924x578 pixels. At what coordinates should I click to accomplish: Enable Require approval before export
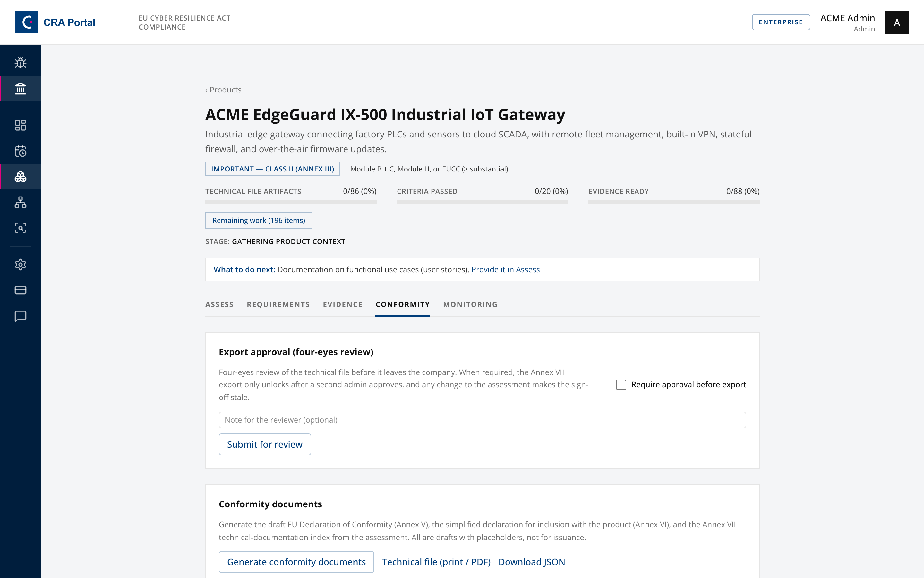click(x=621, y=385)
